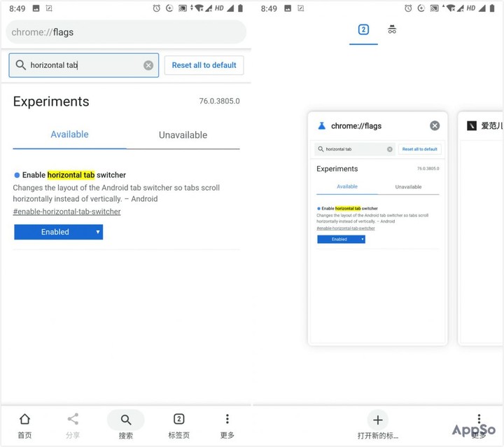This screenshot has width=504, height=447.
Task: Switch to the Unavailable tab
Action: coord(183,135)
